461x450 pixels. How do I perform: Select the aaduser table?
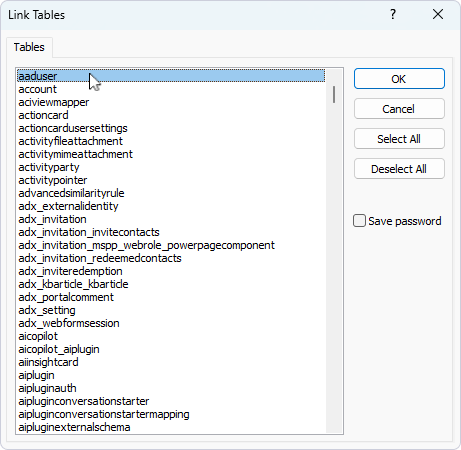coord(171,76)
